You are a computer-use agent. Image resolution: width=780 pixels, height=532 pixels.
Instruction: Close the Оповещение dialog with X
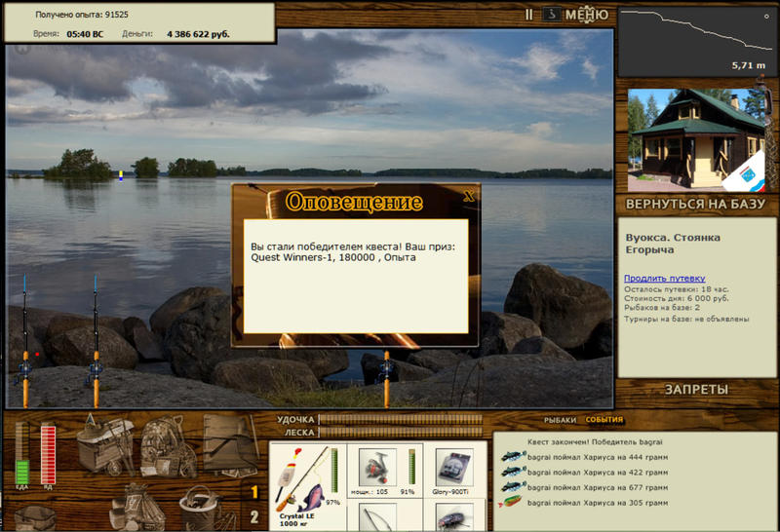(469, 197)
